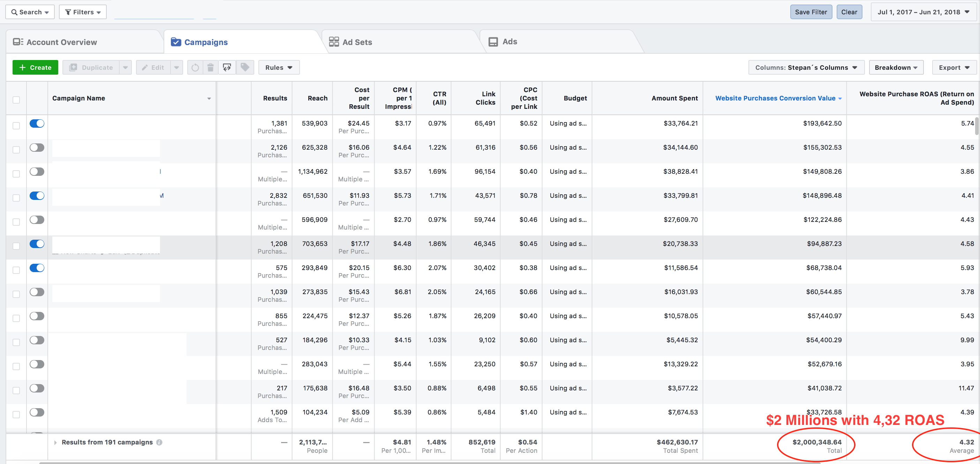Click the Ads tab icon
The image size is (980, 464).
click(493, 42)
